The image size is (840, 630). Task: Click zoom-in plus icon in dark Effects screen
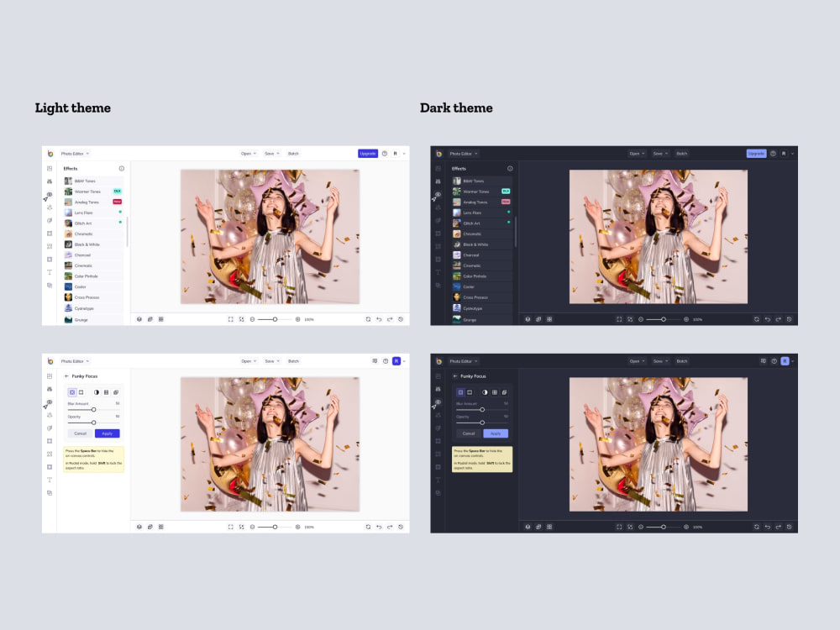pyautogui.click(x=686, y=319)
